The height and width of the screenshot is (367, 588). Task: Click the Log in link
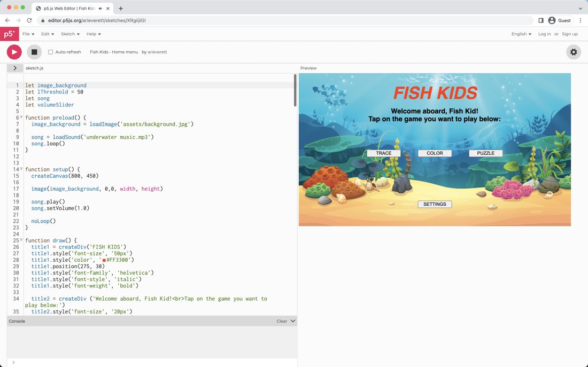coord(545,34)
